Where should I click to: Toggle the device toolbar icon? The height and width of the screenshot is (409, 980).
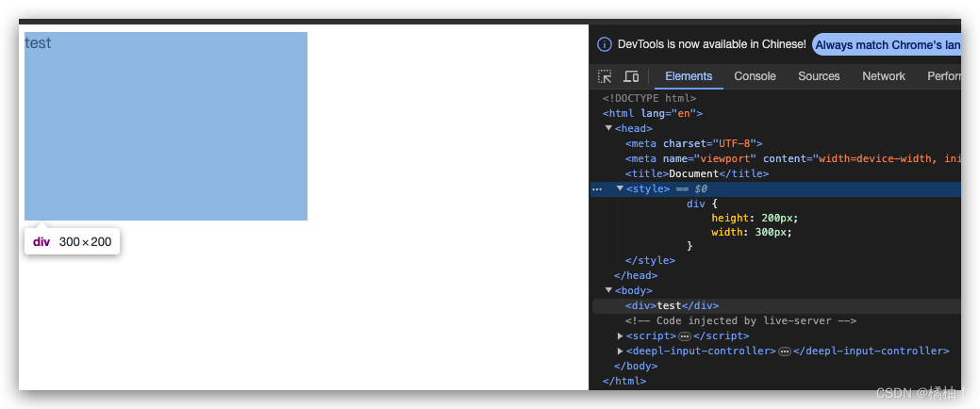coord(631,76)
